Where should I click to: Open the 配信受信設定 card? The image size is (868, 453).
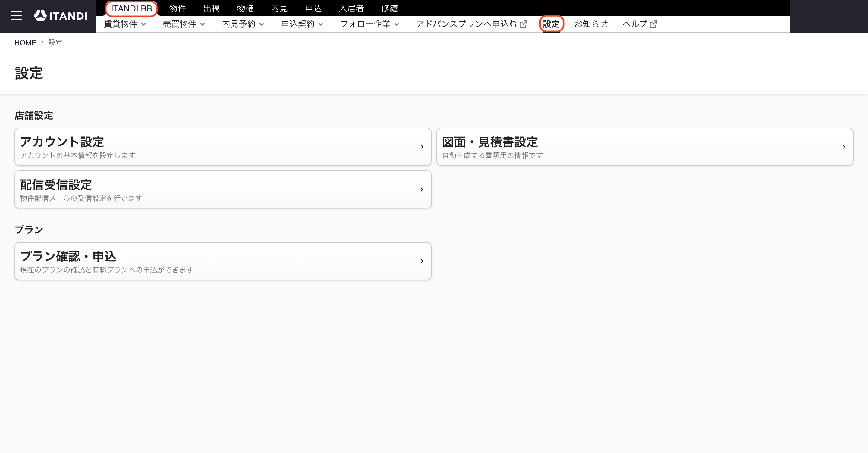[x=223, y=190]
